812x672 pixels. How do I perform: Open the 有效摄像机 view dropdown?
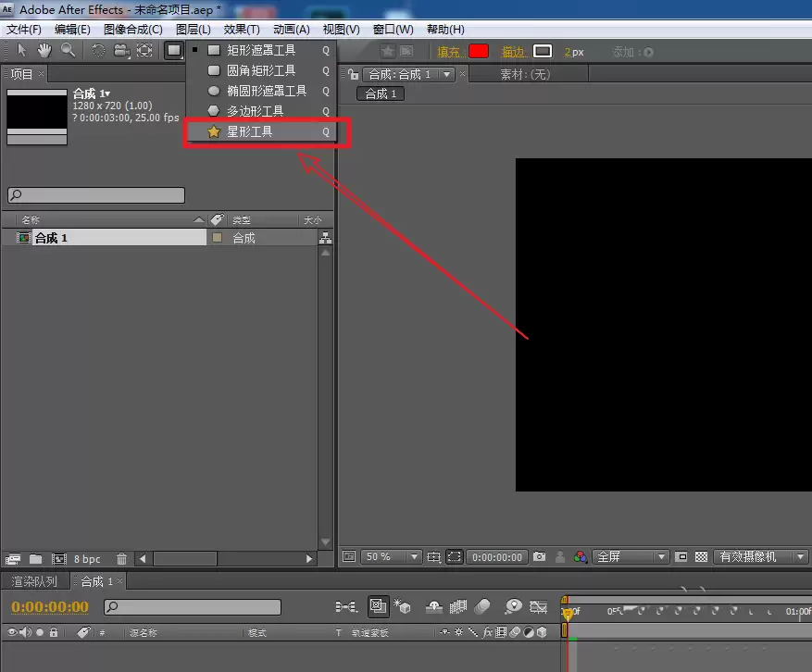pos(761,556)
